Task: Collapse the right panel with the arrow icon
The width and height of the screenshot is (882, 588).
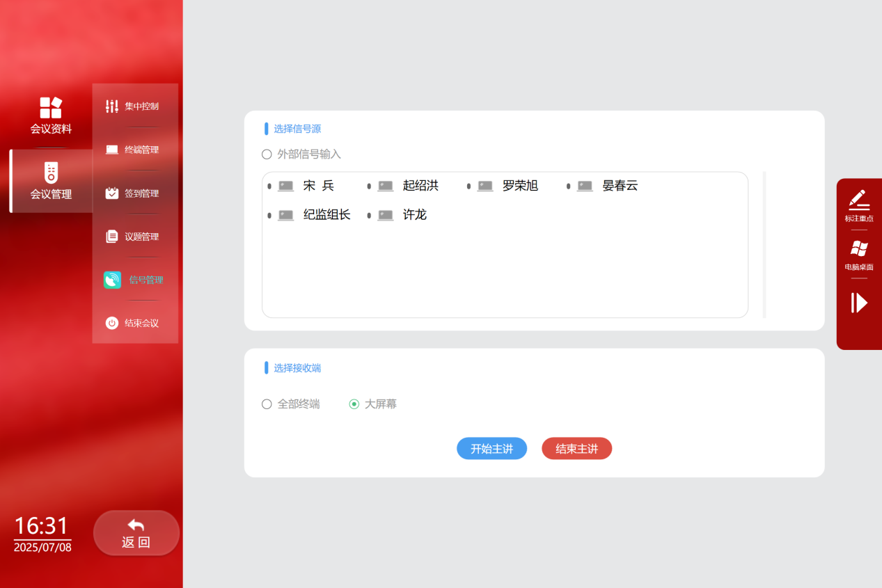Action: 859,303
